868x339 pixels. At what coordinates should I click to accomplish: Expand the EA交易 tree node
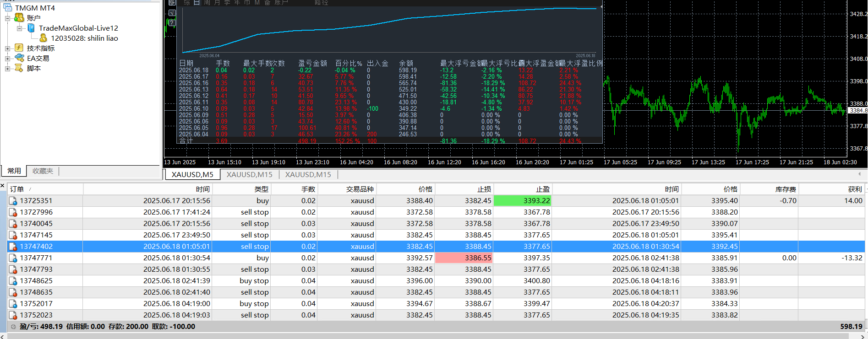[x=8, y=59]
